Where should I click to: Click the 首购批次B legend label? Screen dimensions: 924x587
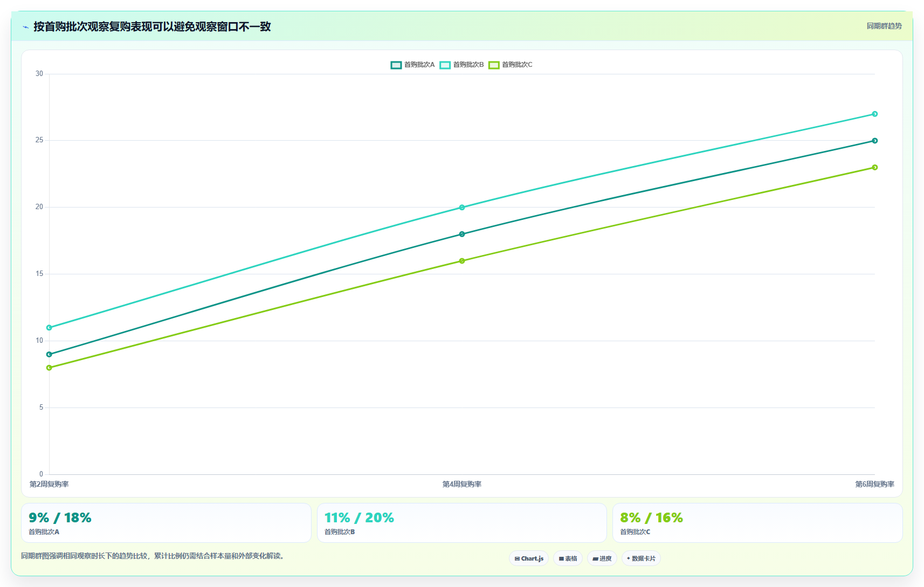(x=468, y=65)
